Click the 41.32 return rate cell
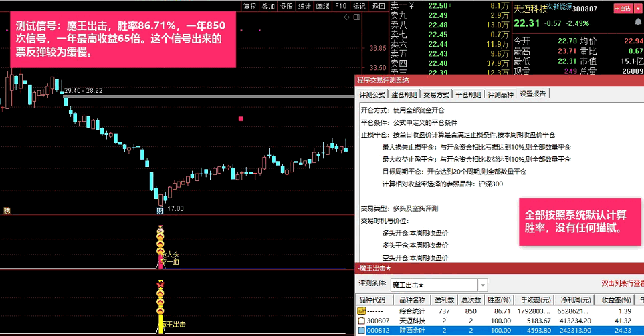 [x=623, y=321]
